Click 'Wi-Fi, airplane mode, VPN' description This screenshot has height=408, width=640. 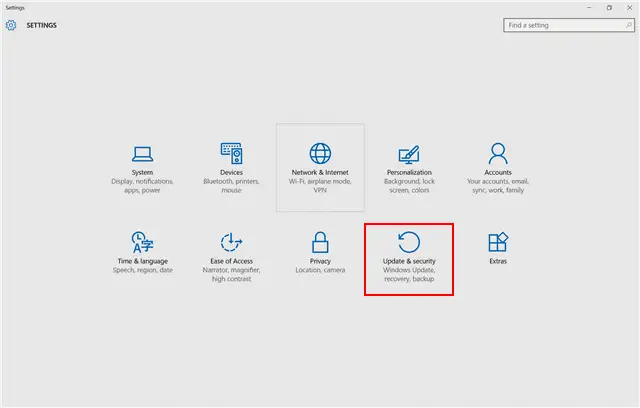[x=320, y=186]
